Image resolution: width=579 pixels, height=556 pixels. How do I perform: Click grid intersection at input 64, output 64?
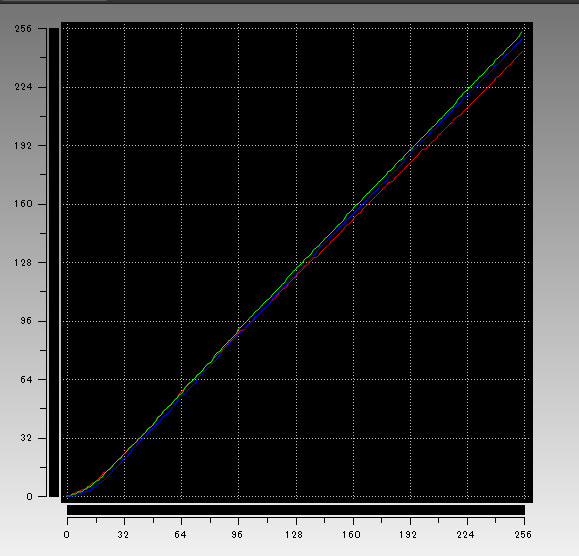182,379
